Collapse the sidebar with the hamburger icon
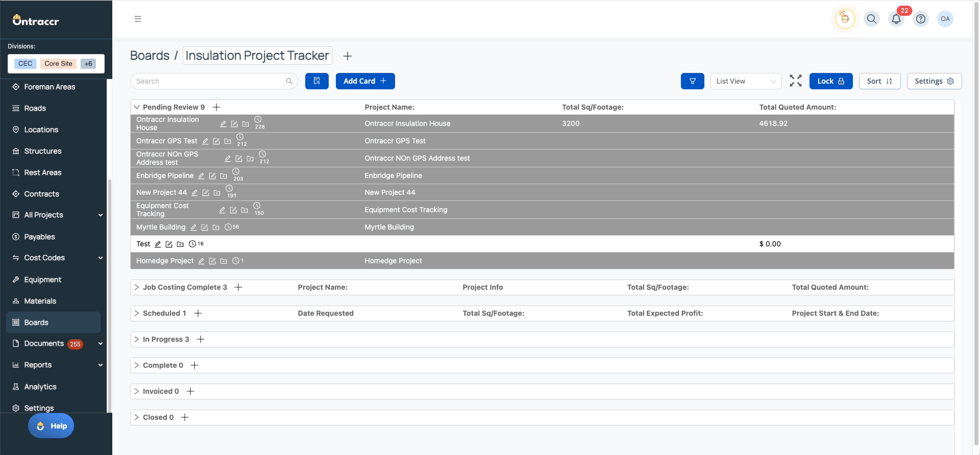The image size is (980, 455). (x=138, y=19)
